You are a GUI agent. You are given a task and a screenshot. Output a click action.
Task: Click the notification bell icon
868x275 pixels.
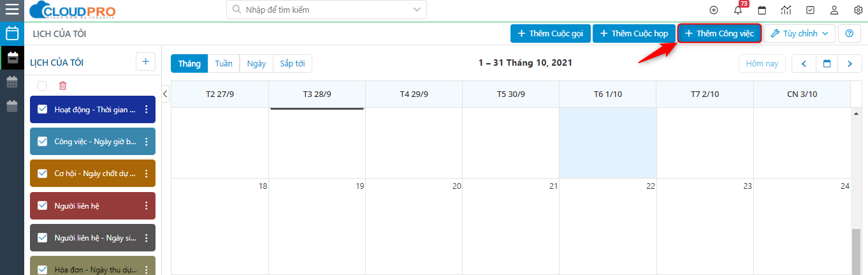tap(738, 10)
